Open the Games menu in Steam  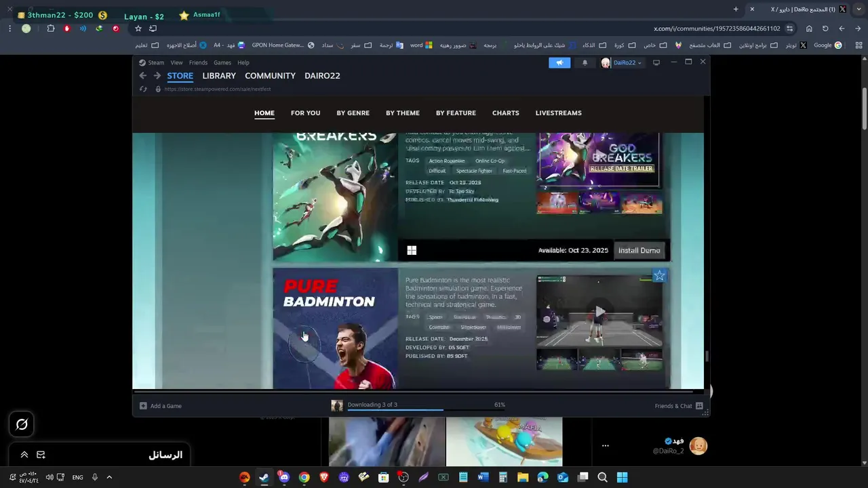222,62
